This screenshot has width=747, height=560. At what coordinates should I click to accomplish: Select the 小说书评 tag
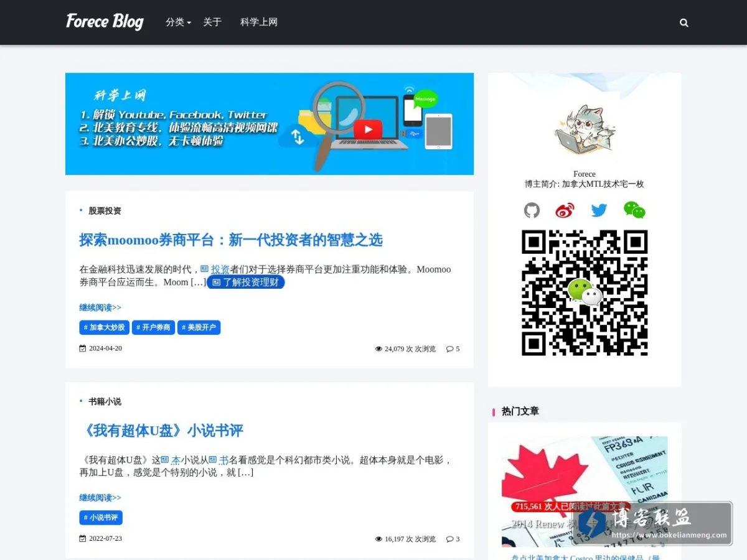[101, 518]
